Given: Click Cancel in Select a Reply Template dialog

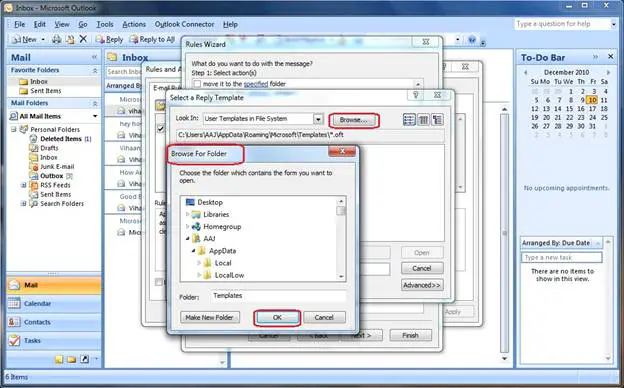Looking at the screenshot, I should [x=422, y=268].
